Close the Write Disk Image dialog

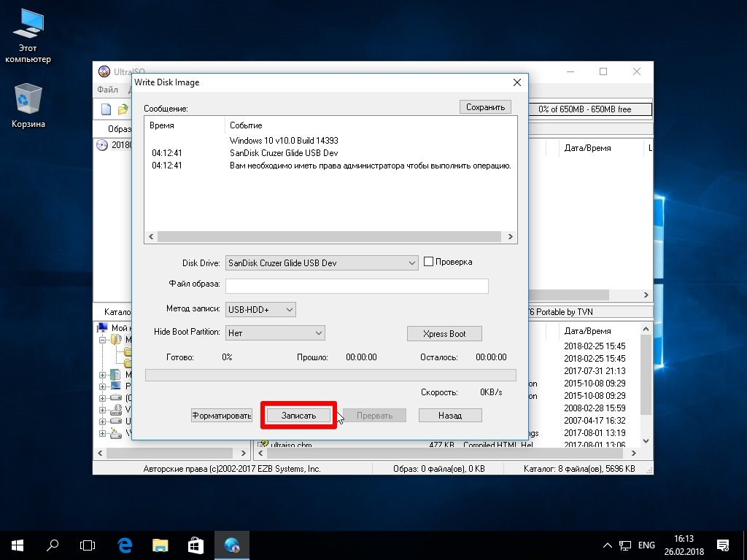coord(517,82)
